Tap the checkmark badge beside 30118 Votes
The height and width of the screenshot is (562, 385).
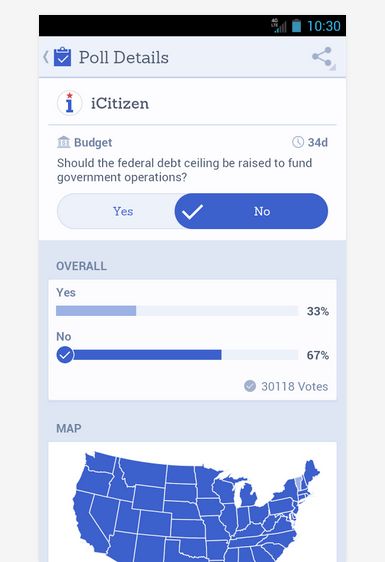[x=250, y=386]
